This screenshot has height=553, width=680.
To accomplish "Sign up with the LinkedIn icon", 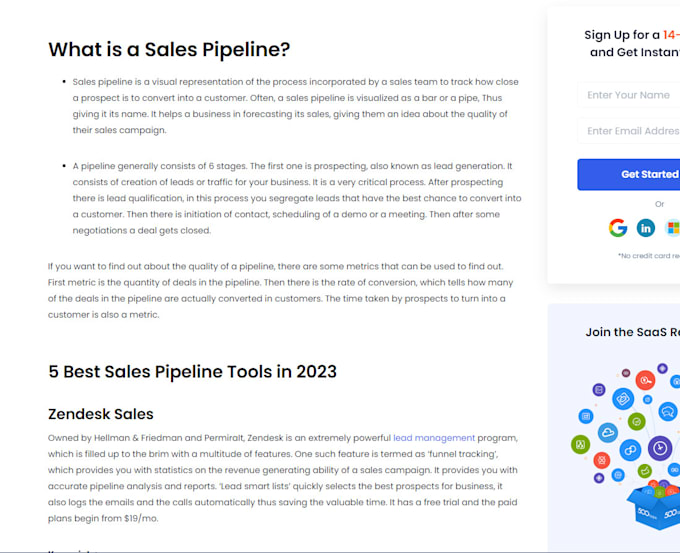I will tap(646, 228).
